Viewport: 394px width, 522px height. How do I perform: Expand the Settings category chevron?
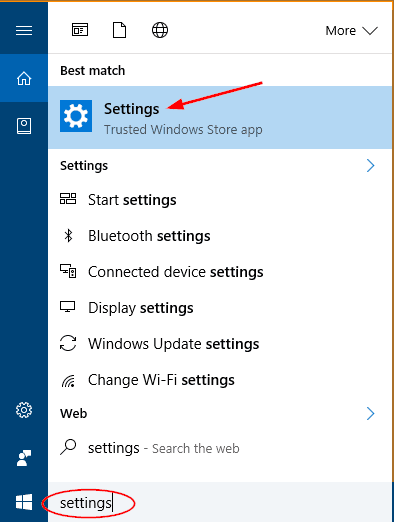[371, 166]
